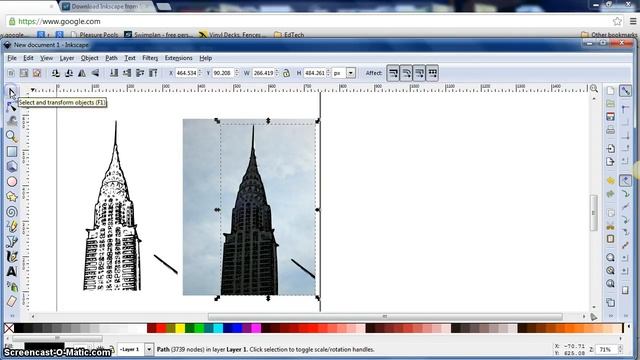Select the Spray tool

tap(11, 287)
